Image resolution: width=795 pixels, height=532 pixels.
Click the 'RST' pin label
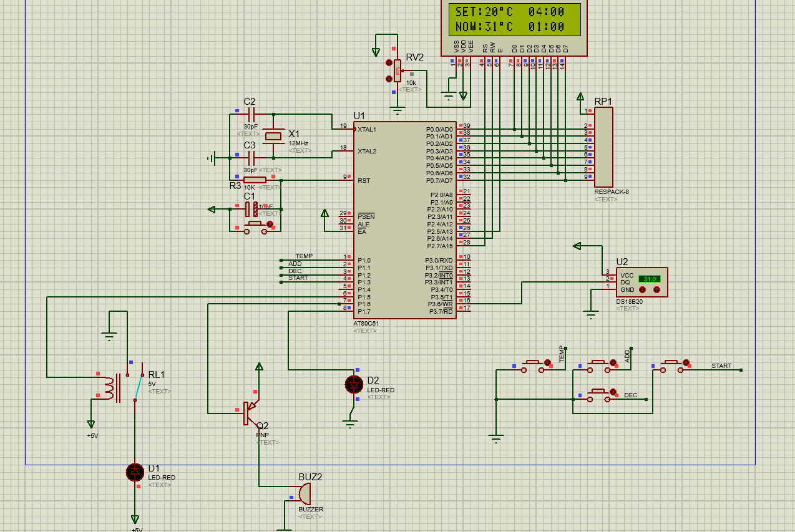pyautogui.click(x=364, y=180)
